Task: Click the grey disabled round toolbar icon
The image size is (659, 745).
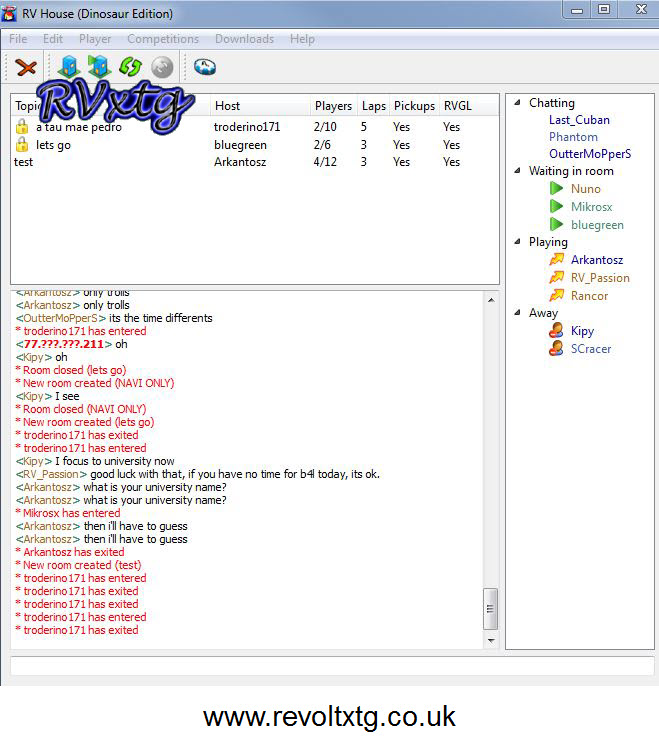Action: click(162, 67)
